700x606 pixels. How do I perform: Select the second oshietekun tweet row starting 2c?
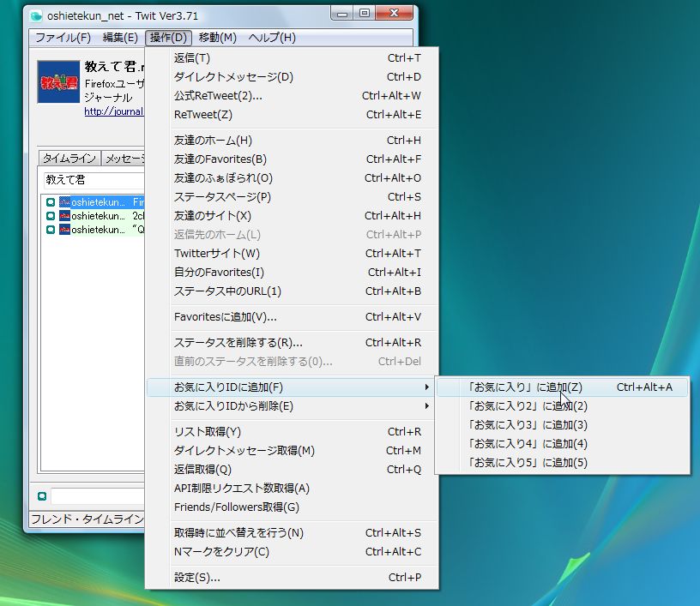(x=95, y=216)
